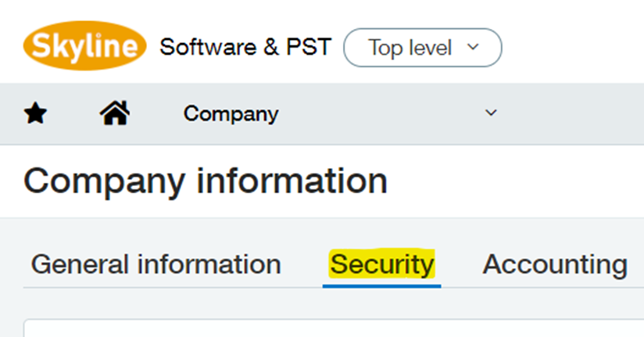Click the chevron inside Top level
The height and width of the screenshot is (337, 644).
point(472,47)
